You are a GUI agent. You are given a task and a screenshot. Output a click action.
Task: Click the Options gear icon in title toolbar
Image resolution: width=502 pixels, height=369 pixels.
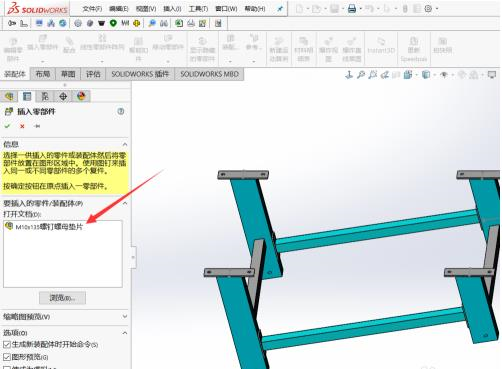click(428, 9)
